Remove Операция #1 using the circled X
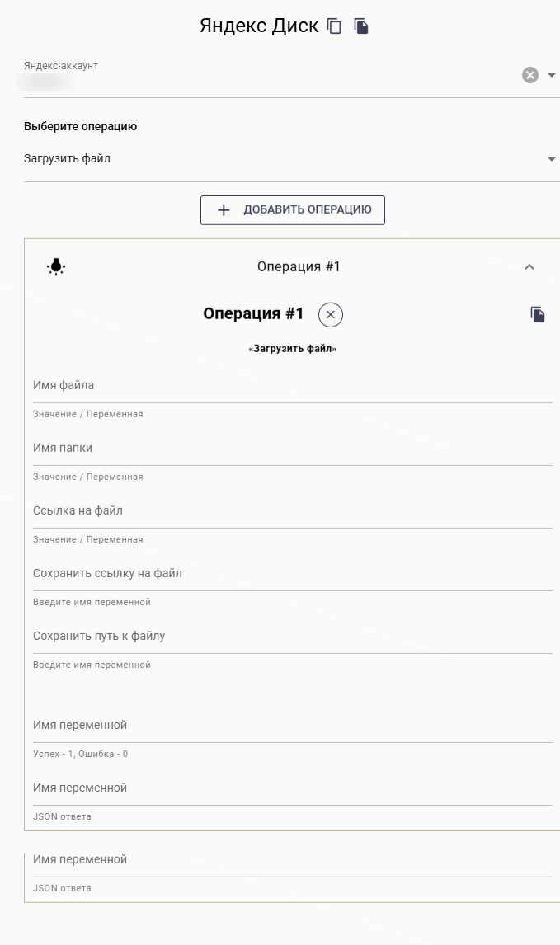560x945 pixels. pos(331,314)
